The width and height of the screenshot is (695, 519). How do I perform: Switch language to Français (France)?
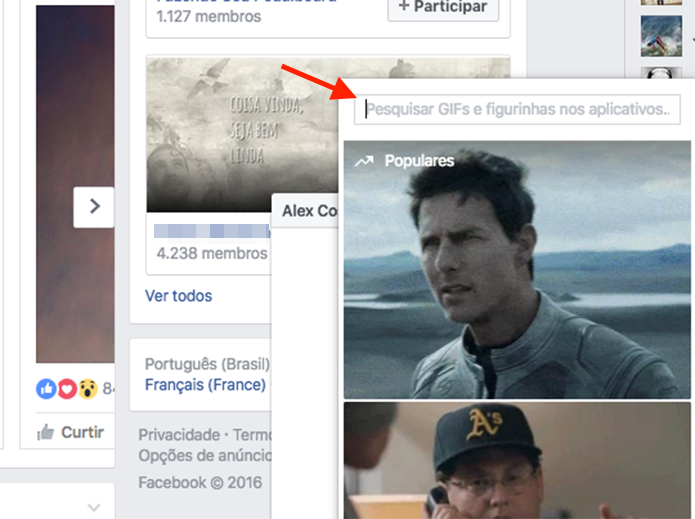point(205,385)
